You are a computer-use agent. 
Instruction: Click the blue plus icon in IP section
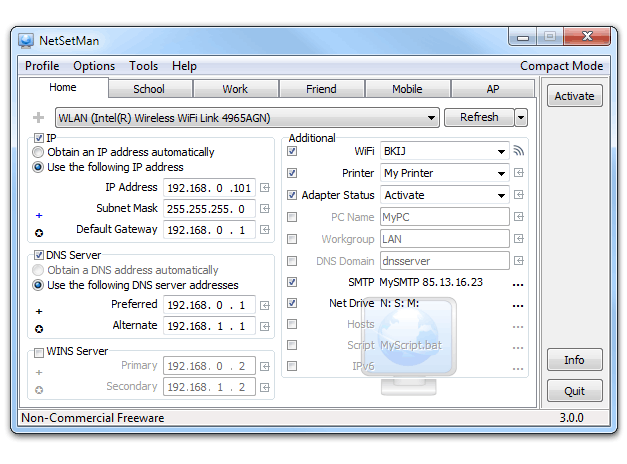pos(39,216)
